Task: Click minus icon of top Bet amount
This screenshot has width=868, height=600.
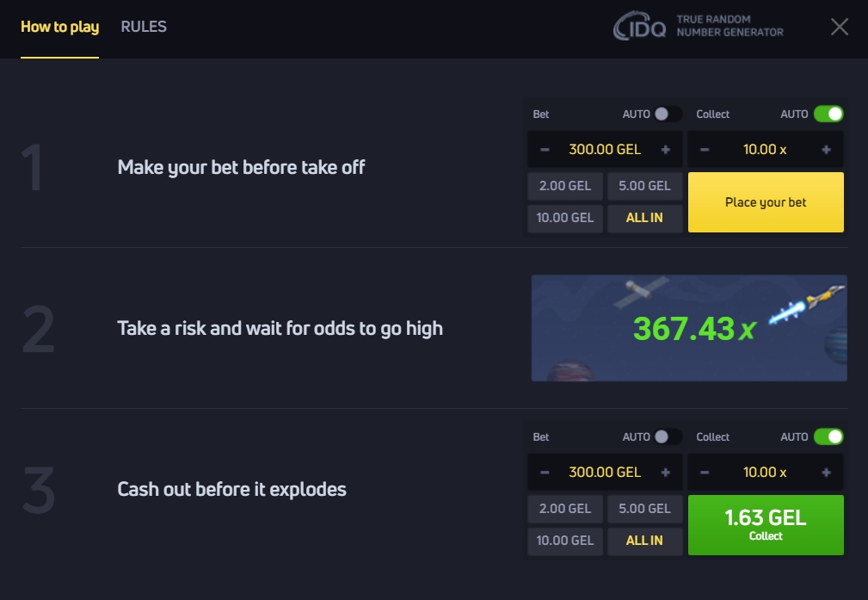Action: pyautogui.click(x=545, y=150)
